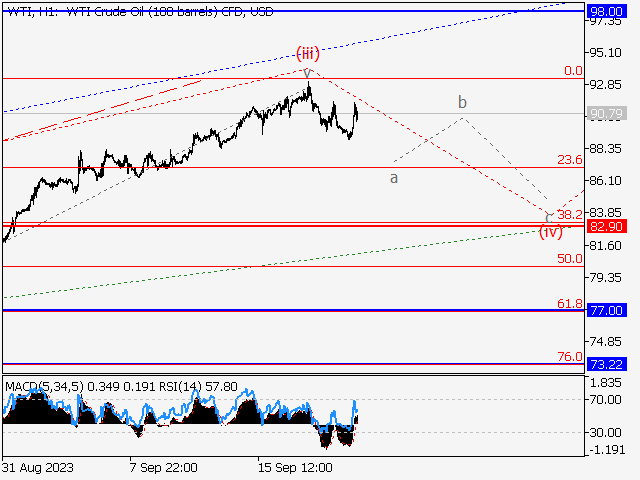640x480 pixels.
Task: Click the 1.835 indicator scale value
Action: click(605, 383)
